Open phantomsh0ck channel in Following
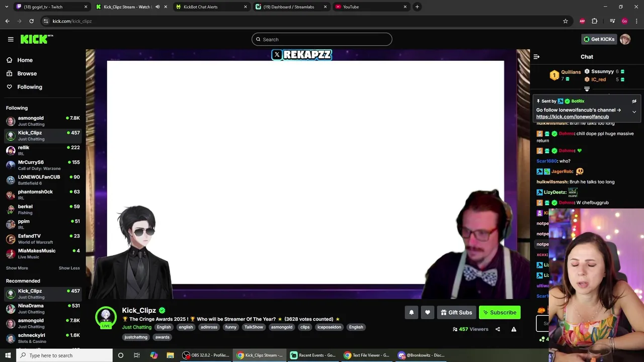 (x=43, y=195)
